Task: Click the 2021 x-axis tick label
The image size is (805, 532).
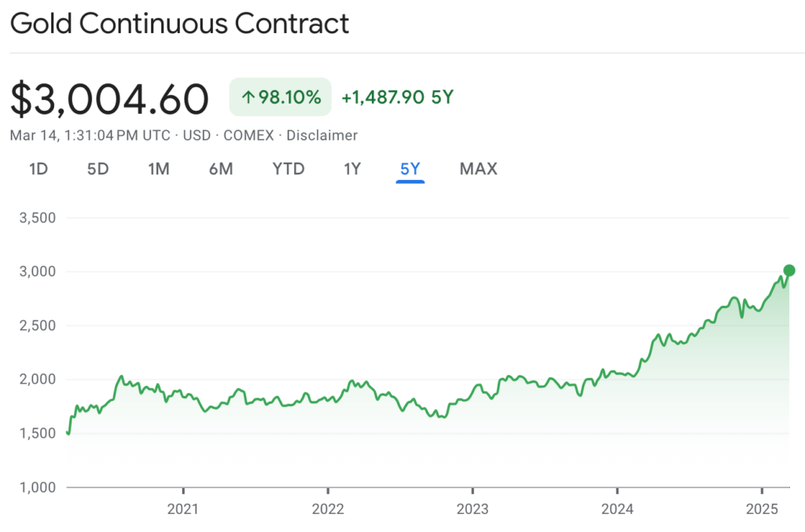Action: pyautogui.click(x=182, y=509)
